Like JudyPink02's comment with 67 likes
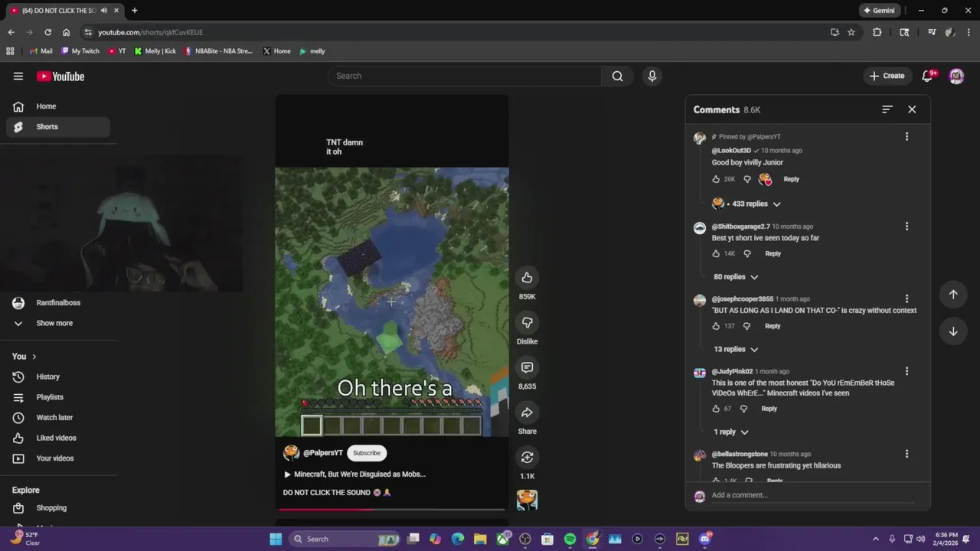The height and width of the screenshot is (551, 980). click(x=716, y=409)
